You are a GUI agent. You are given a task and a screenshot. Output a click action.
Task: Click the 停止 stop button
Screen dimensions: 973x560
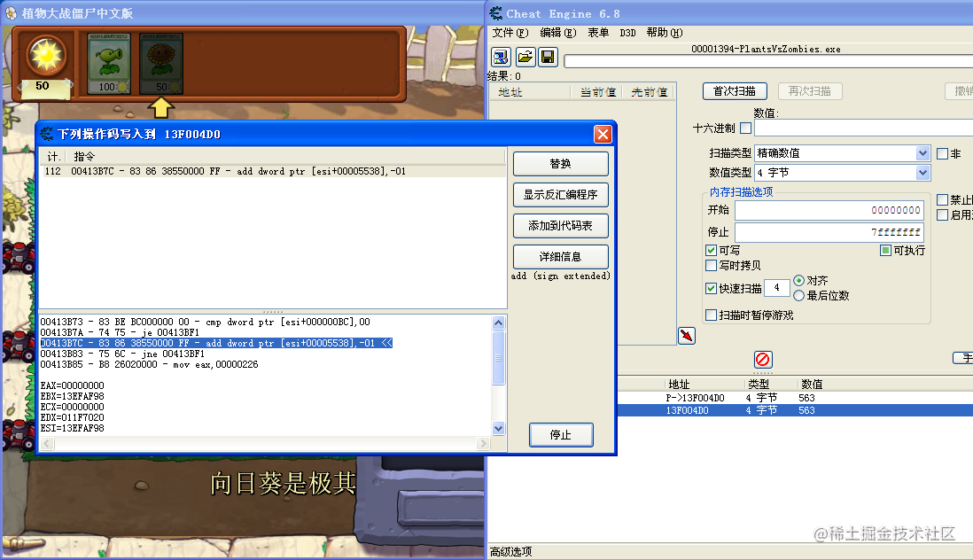[x=561, y=435]
